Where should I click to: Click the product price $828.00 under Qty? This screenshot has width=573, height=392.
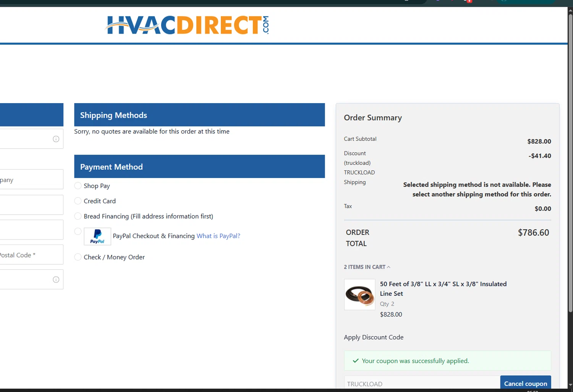[391, 314]
